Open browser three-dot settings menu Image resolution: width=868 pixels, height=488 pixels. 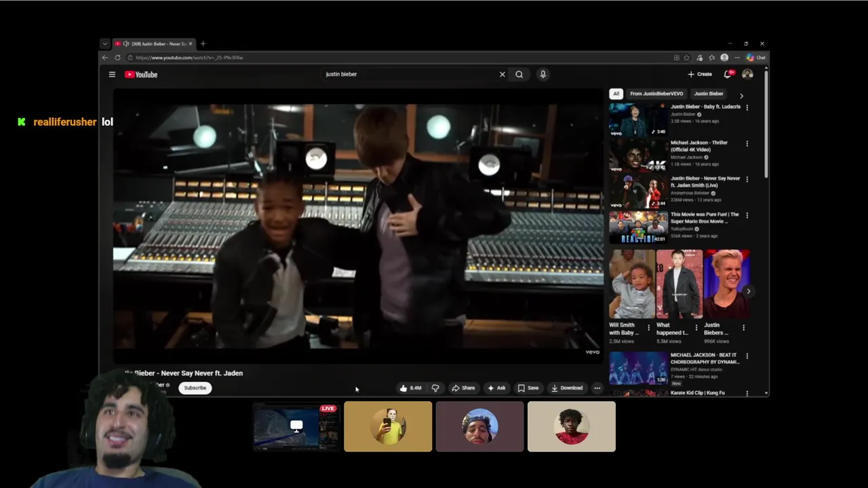point(737,58)
